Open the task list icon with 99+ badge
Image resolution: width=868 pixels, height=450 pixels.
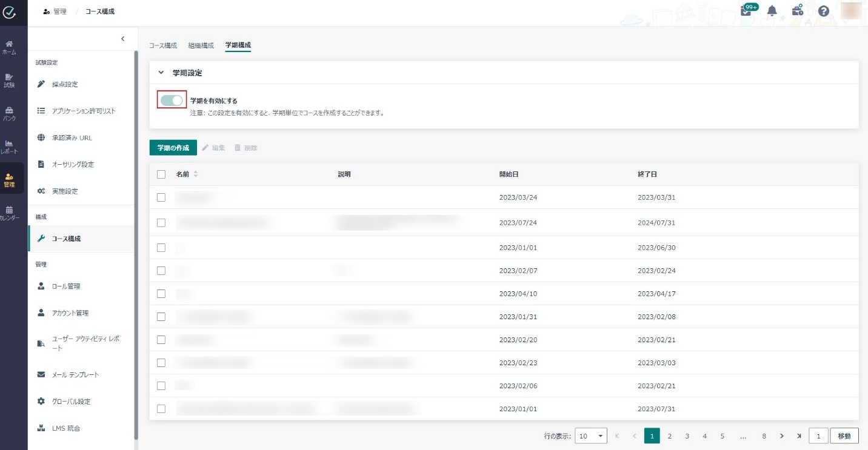[x=746, y=11]
